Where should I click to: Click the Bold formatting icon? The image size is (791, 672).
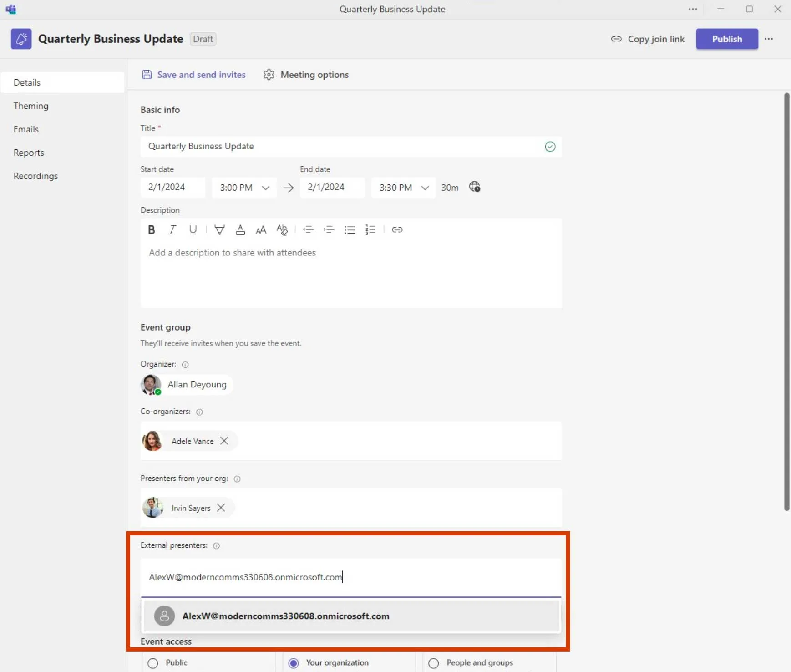(152, 230)
